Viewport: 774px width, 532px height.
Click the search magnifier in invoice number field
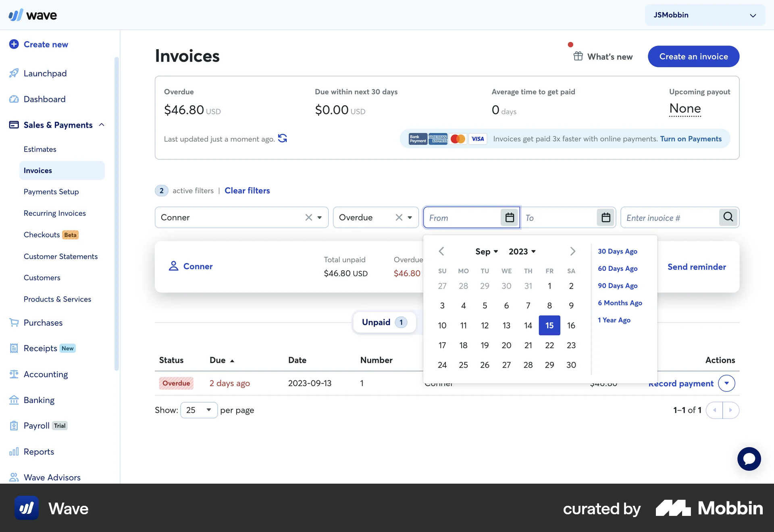click(x=728, y=217)
